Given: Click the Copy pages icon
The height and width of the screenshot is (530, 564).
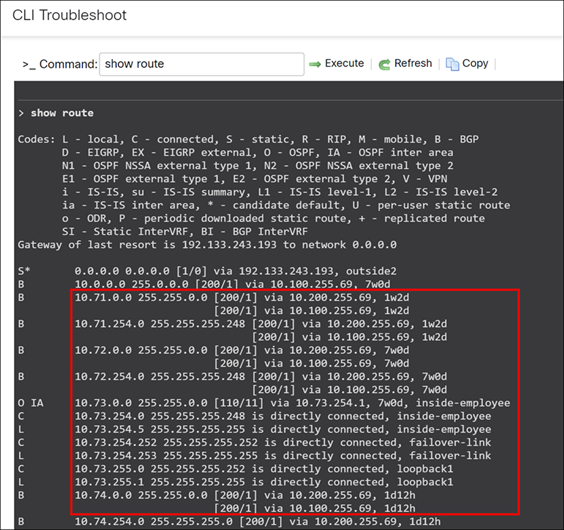Looking at the screenshot, I should (x=452, y=64).
